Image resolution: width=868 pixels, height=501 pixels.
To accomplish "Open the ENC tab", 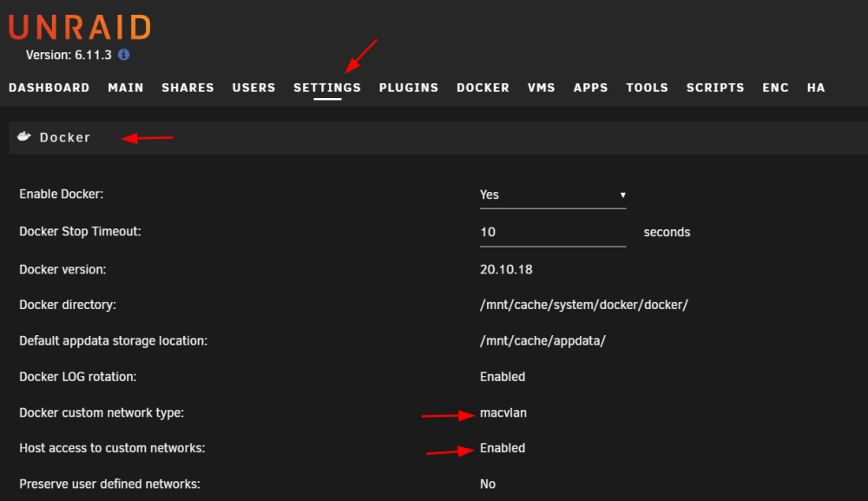I will tap(775, 88).
